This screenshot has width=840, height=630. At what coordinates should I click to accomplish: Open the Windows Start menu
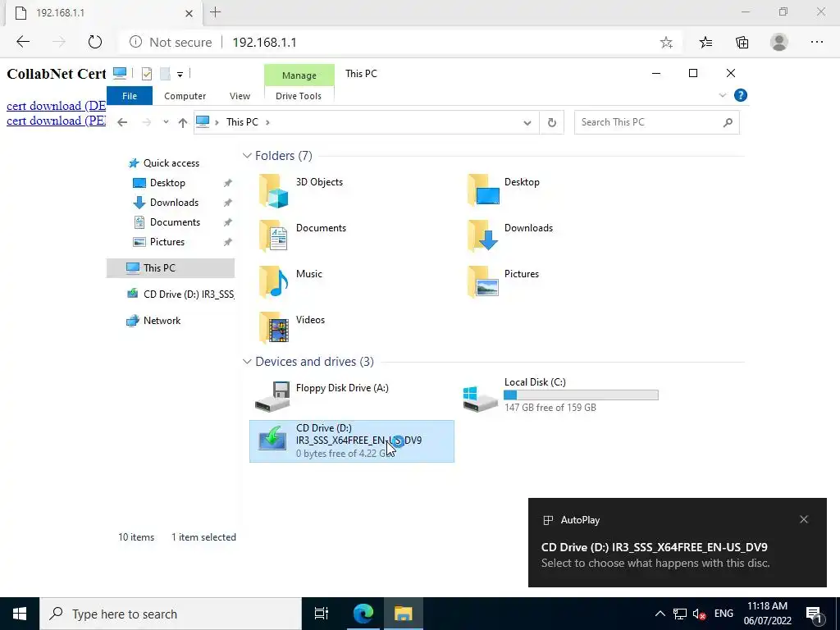click(20, 614)
